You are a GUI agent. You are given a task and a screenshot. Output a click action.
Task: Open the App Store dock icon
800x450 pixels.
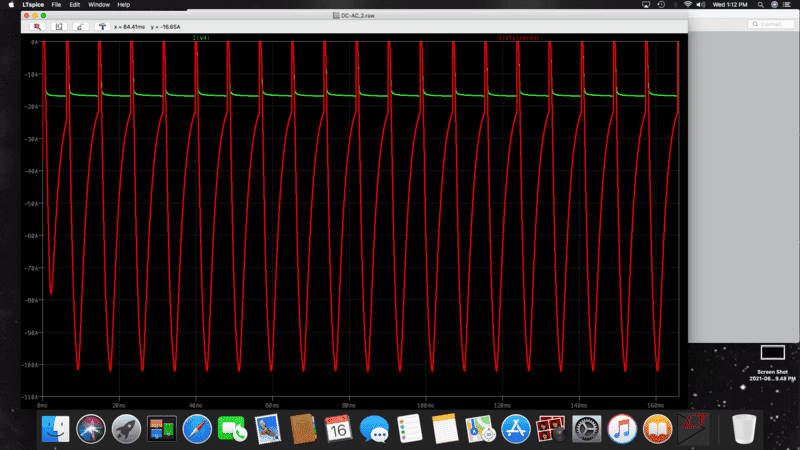click(x=515, y=429)
